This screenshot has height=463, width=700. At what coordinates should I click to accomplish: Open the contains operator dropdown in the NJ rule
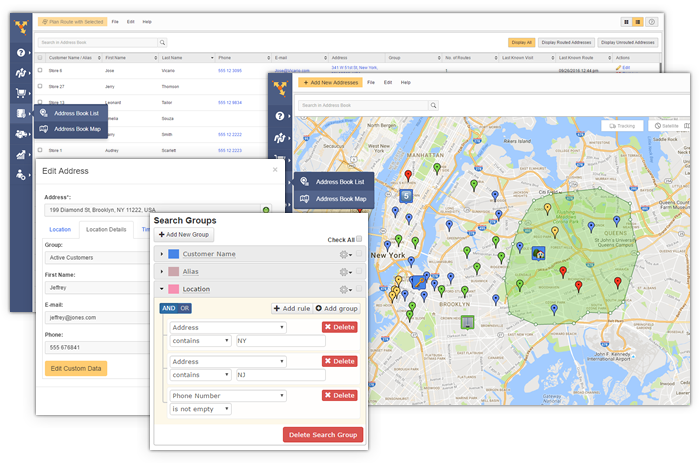200,375
